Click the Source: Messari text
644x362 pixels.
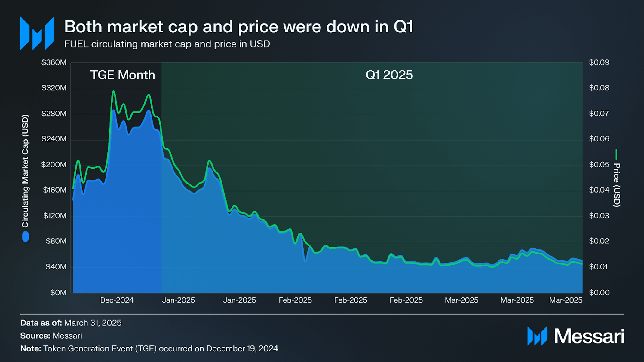(51, 336)
